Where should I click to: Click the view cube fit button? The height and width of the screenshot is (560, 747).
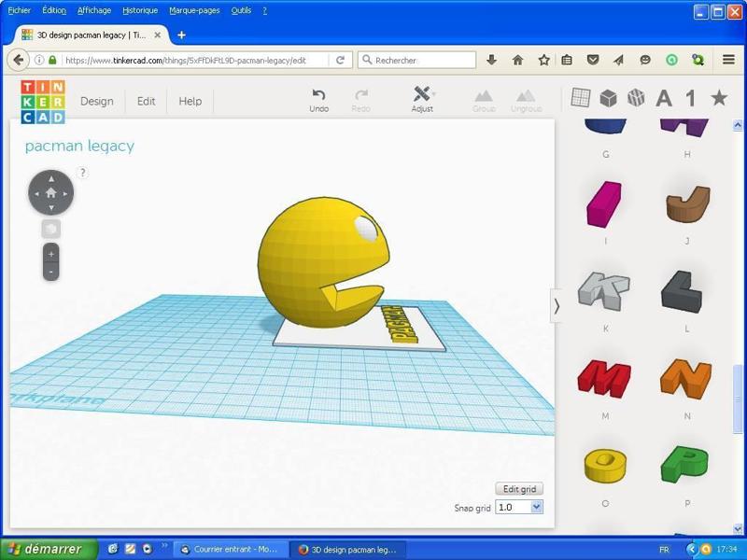tap(51, 229)
